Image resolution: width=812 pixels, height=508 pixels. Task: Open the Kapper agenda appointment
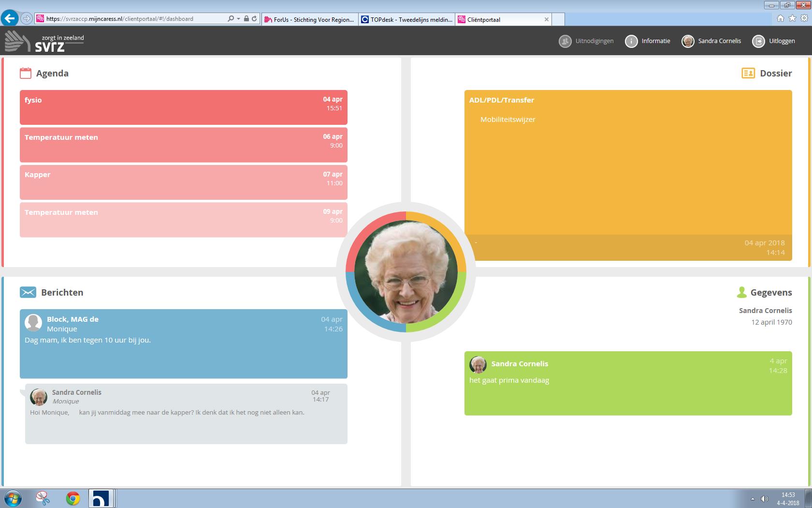click(x=183, y=182)
